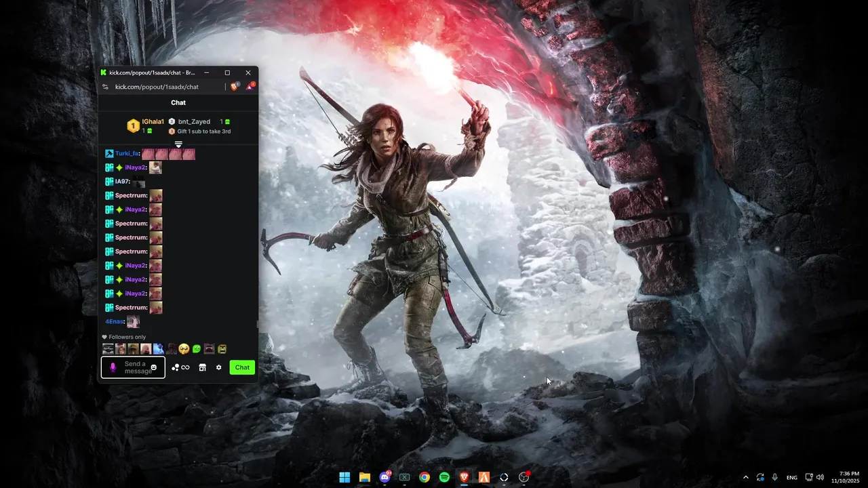Click the Chat header title
The height and width of the screenshot is (488, 868).
tap(178, 103)
